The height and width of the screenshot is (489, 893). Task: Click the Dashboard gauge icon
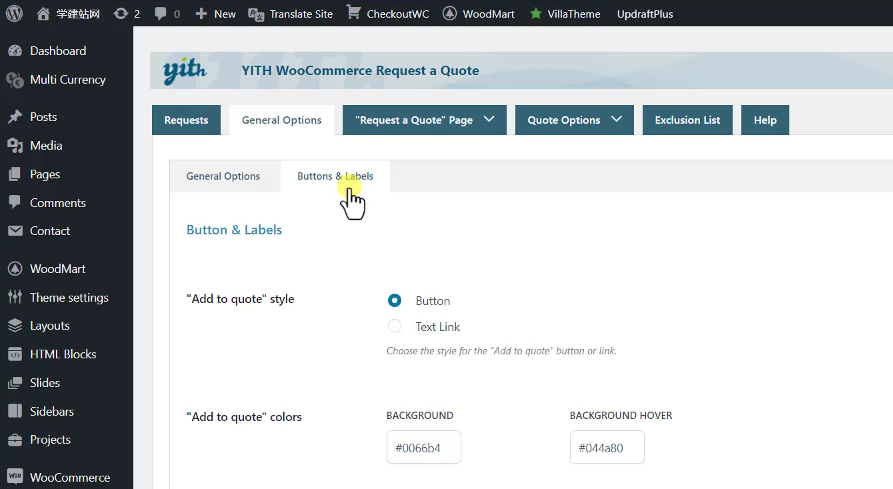15,51
